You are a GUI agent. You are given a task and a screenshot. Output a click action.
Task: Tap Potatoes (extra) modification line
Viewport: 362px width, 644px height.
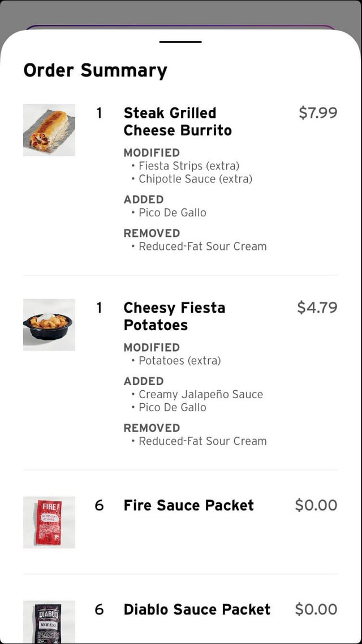pyautogui.click(x=179, y=361)
